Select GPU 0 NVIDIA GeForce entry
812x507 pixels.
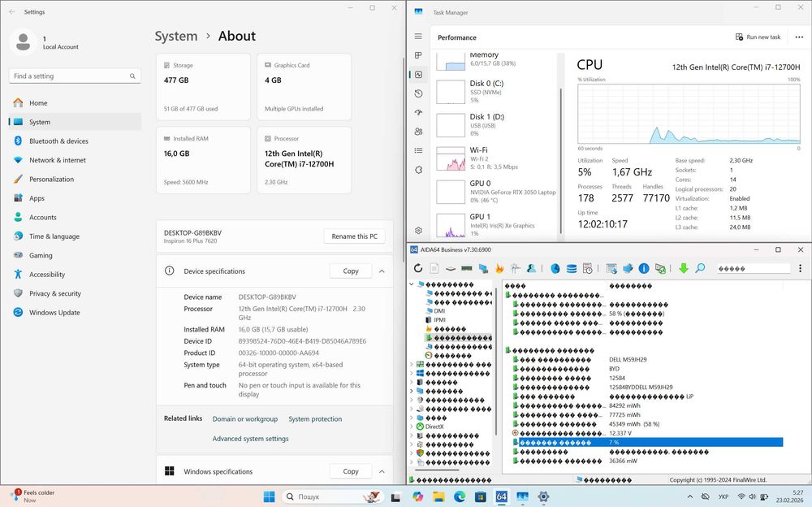tap(495, 191)
